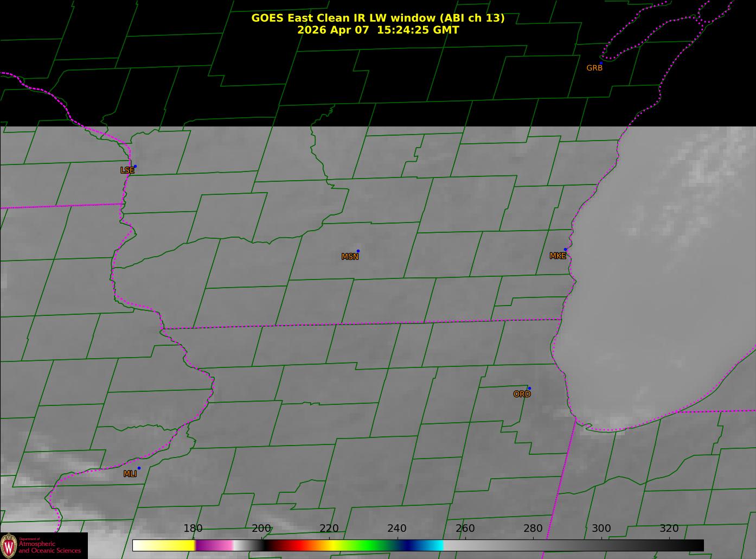
Task: Click the GRB station label
Action: click(594, 68)
